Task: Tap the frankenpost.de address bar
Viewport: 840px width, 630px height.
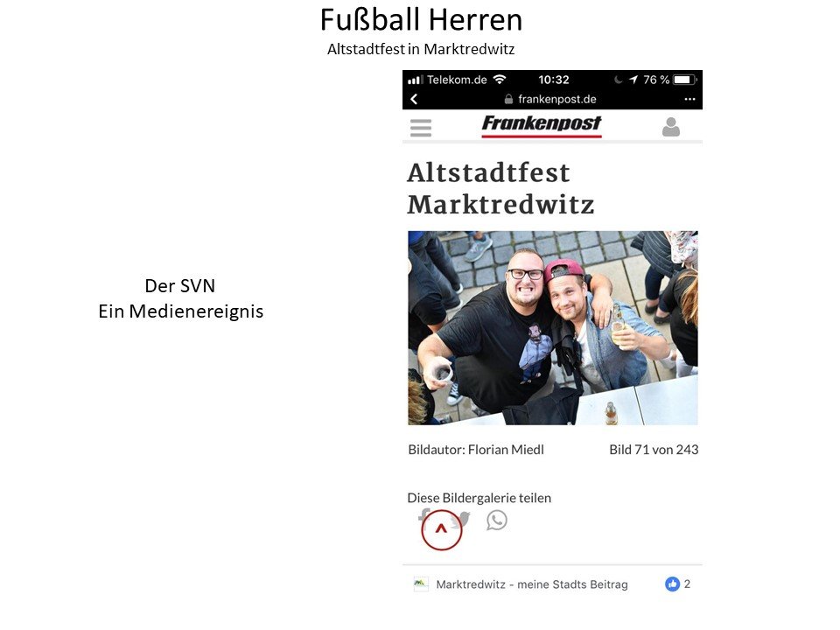Action: coord(550,99)
